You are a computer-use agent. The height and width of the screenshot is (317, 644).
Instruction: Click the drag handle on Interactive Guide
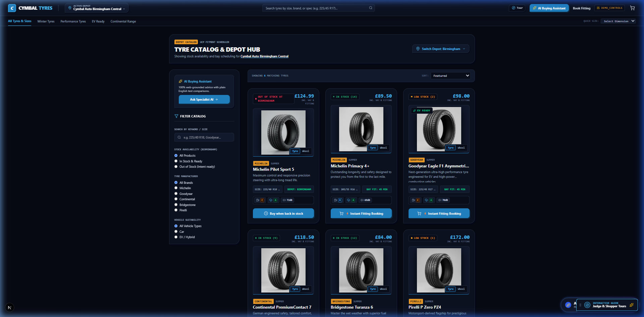(580, 305)
